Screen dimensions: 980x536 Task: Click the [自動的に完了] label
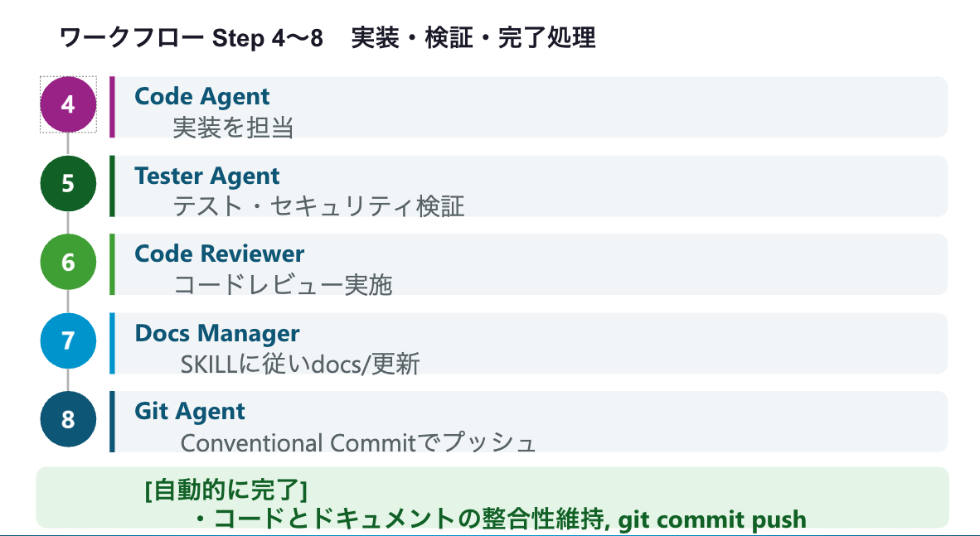click(226, 490)
